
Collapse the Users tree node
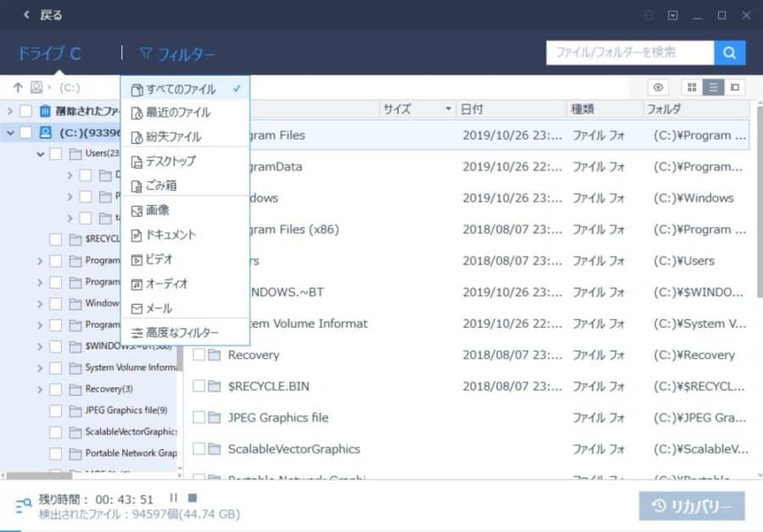(x=41, y=154)
